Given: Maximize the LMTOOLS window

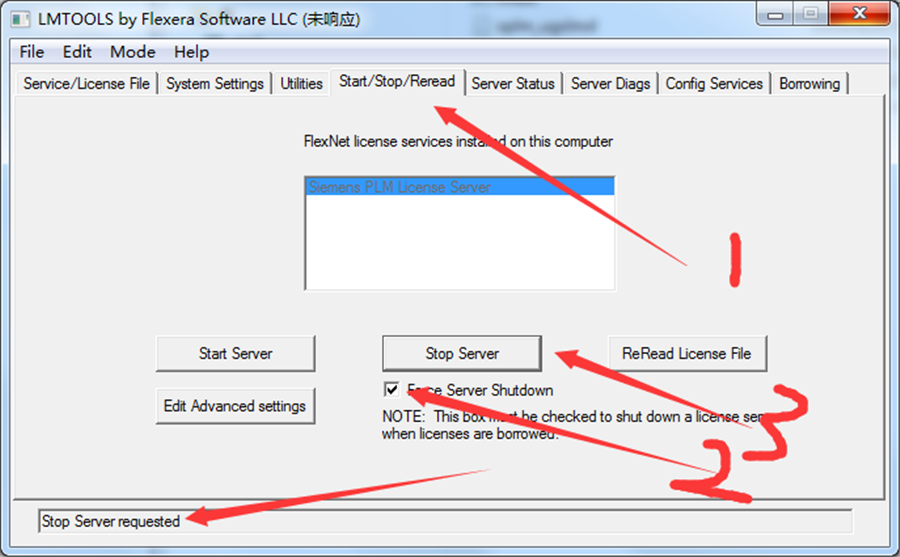Looking at the screenshot, I should pyautogui.click(x=810, y=14).
